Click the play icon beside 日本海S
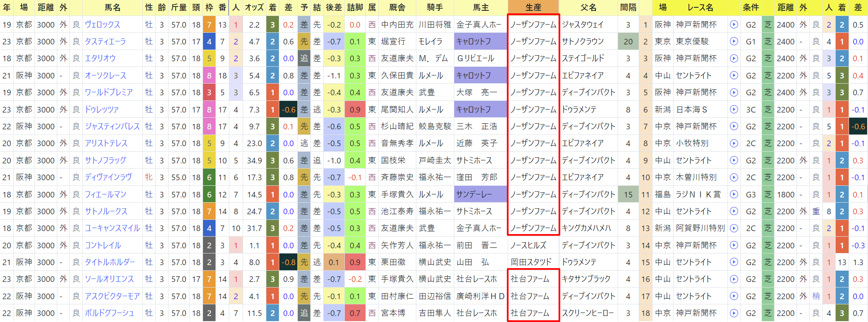The height and width of the screenshot is (322, 868). [734, 109]
